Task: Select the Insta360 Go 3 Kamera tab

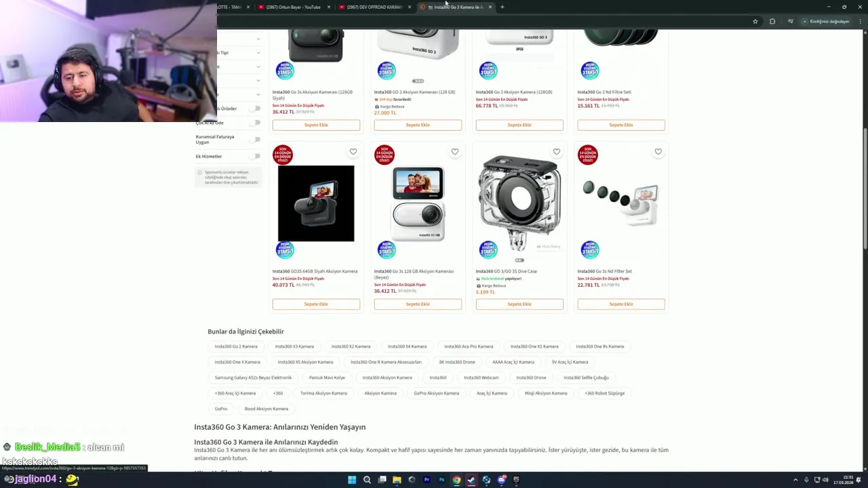Action: 456,7
